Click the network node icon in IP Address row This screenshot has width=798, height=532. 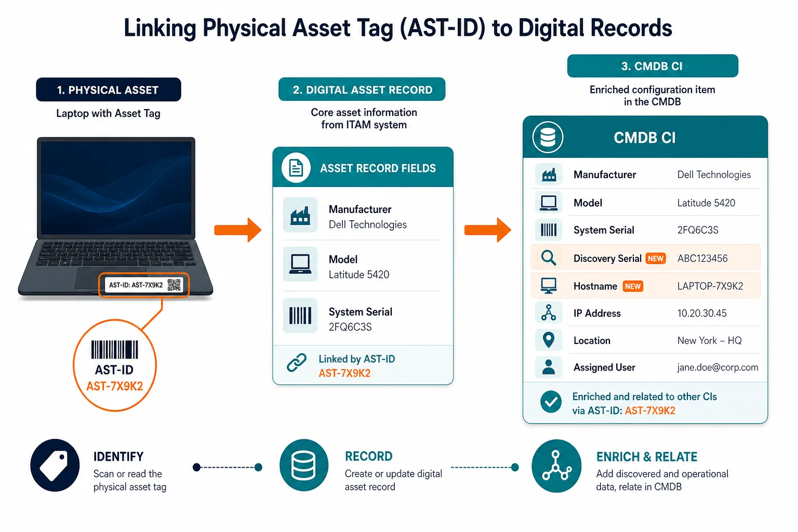click(x=549, y=313)
